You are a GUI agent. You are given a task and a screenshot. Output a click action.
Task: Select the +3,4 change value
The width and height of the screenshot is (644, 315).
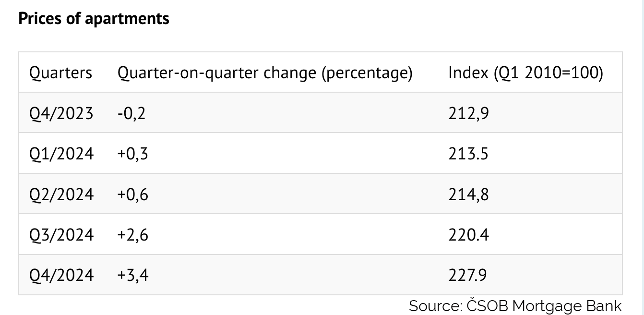point(132,275)
